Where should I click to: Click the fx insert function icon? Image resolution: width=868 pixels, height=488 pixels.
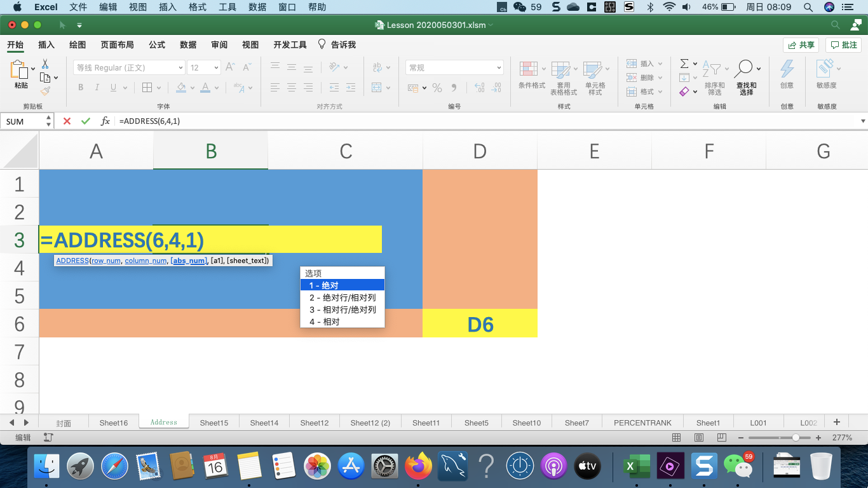click(105, 121)
